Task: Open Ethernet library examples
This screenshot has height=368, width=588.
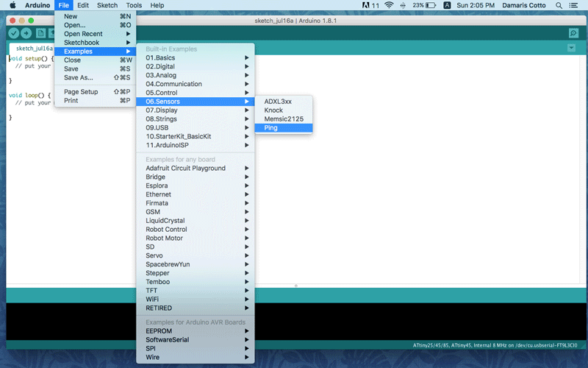Action: [x=196, y=194]
